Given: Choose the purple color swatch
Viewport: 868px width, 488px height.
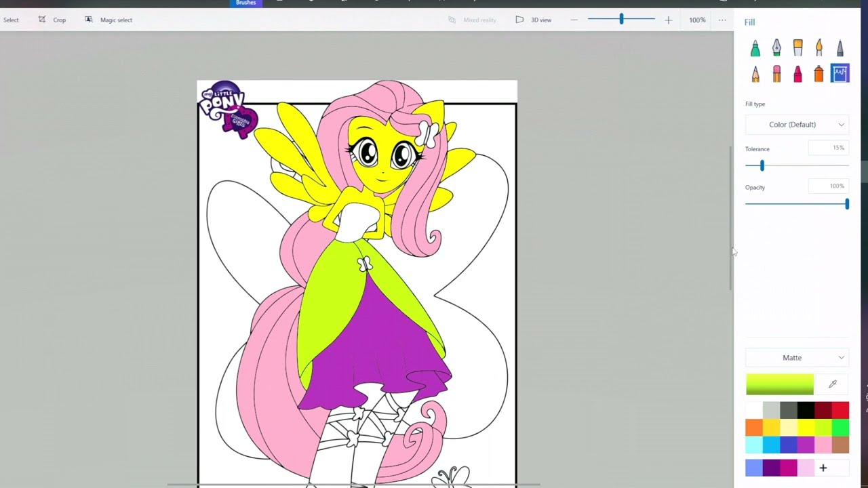Looking at the screenshot, I should click(806, 445).
